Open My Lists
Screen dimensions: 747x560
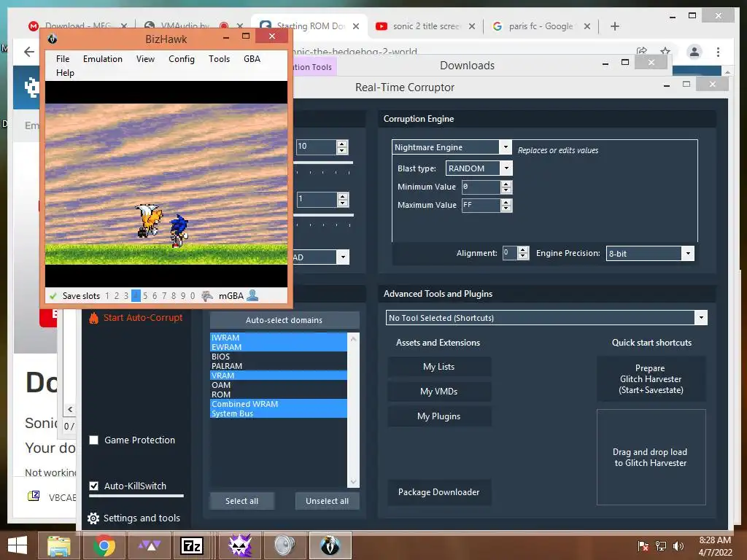(x=438, y=367)
